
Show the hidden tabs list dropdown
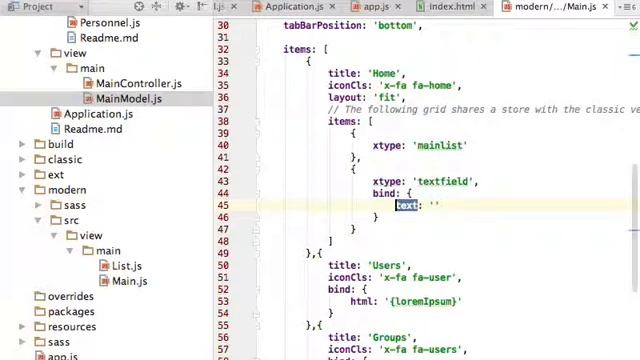click(627, 7)
